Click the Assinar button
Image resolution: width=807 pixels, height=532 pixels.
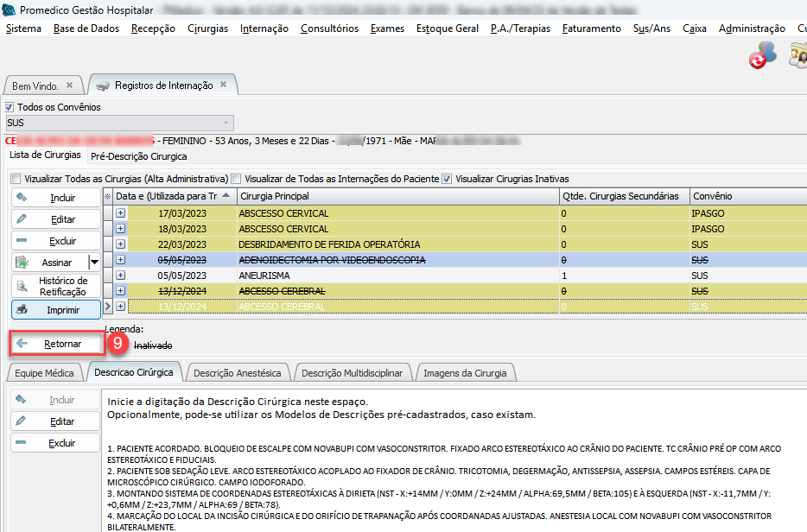pos(50,263)
